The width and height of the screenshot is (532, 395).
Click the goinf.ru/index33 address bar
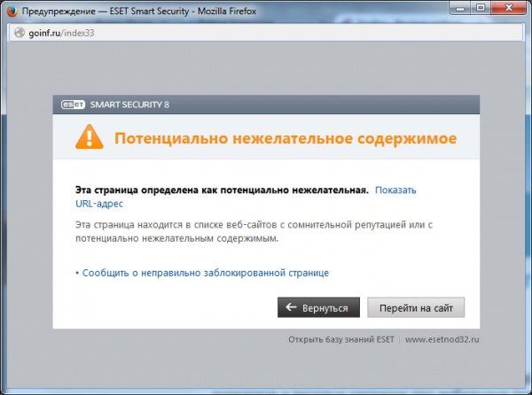pos(266,33)
